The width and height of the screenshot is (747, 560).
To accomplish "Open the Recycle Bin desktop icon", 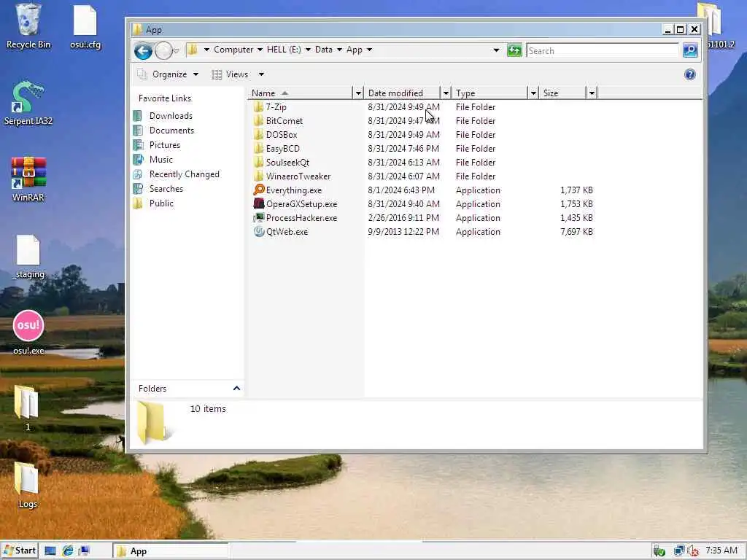I will [x=28, y=26].
